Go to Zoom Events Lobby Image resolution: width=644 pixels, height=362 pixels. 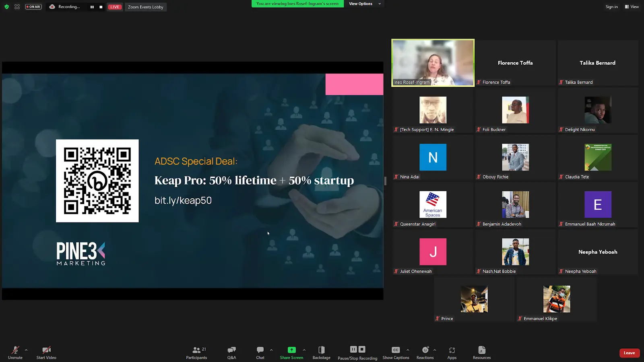pos(145,7)
